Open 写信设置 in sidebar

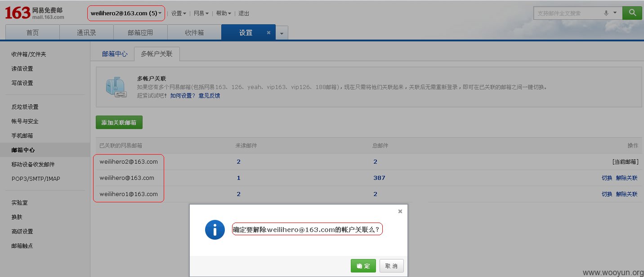(x=22, y=83)
